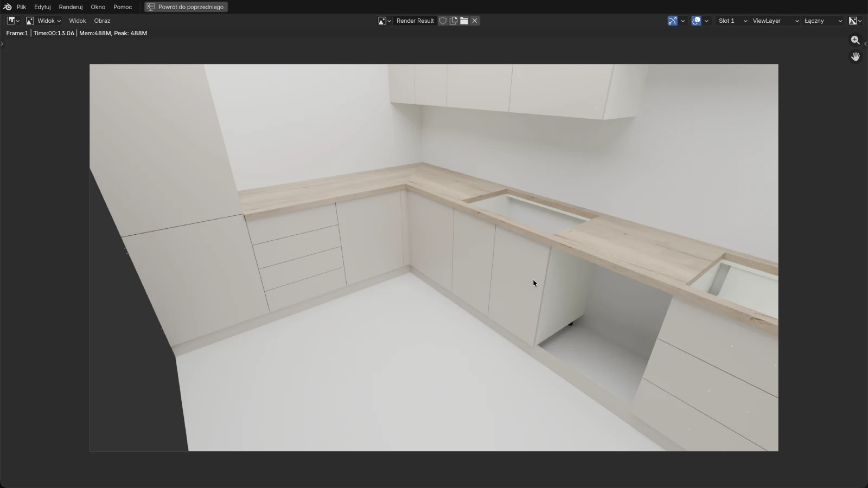Click the zoom magnifier gizmo
The width and height of the screenshot is (868, 488).
856,40
